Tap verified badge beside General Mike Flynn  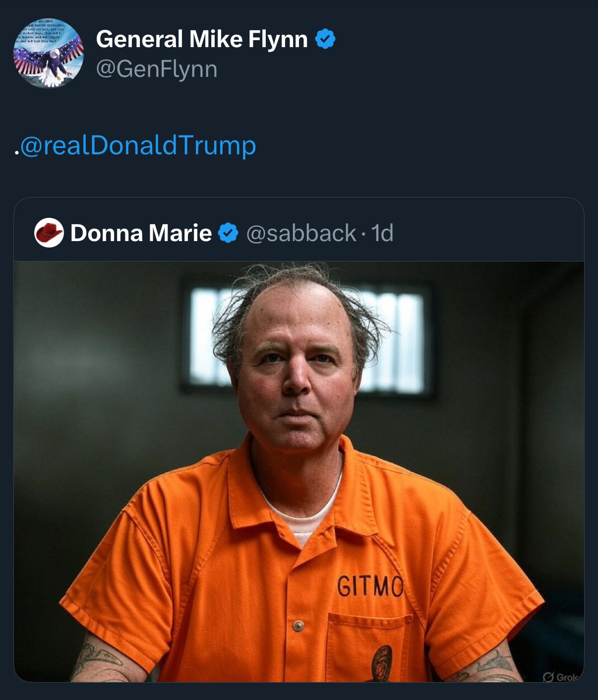325,39
